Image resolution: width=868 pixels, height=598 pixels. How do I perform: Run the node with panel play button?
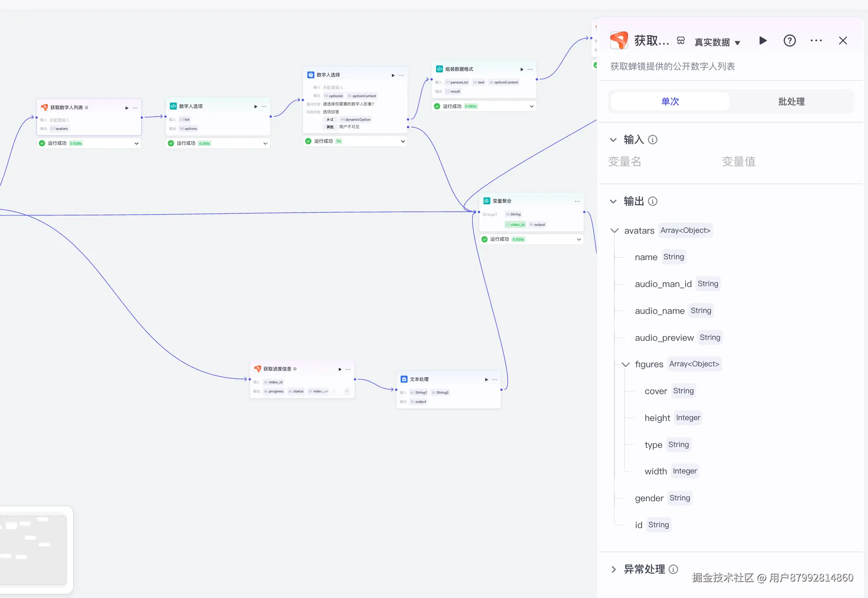(x=763, y=41)
